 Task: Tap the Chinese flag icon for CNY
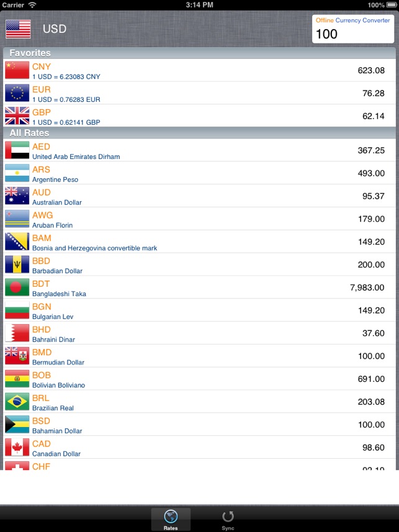coord(17,70)
